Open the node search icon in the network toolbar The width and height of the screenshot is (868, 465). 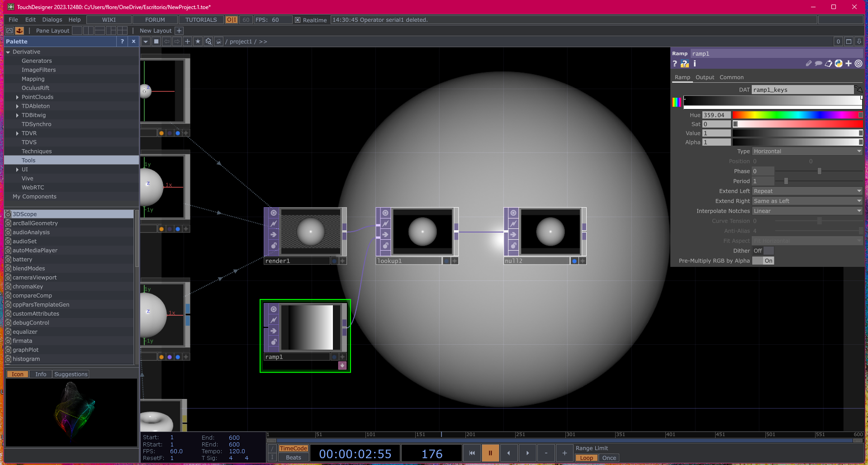click(x=208, y=41)
